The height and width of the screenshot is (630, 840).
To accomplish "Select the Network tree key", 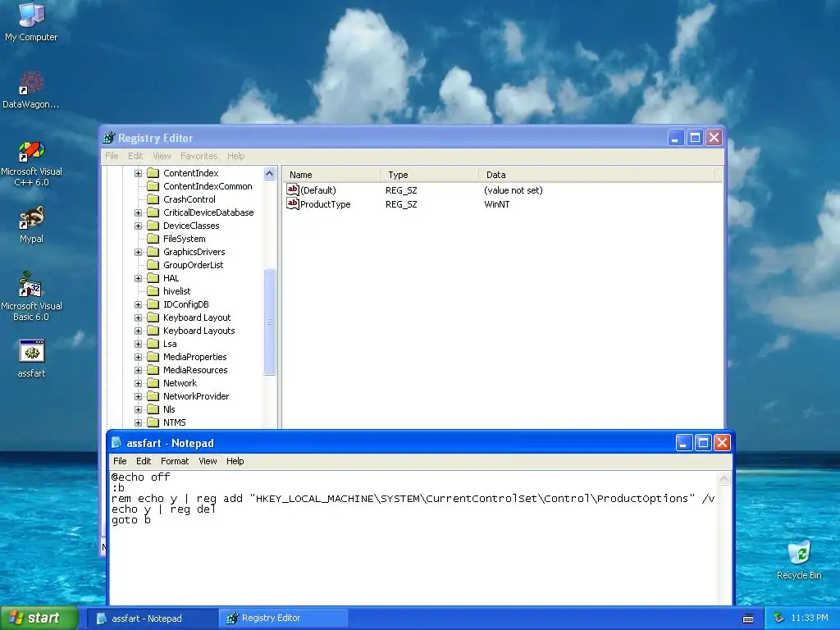I will [180, 383].
